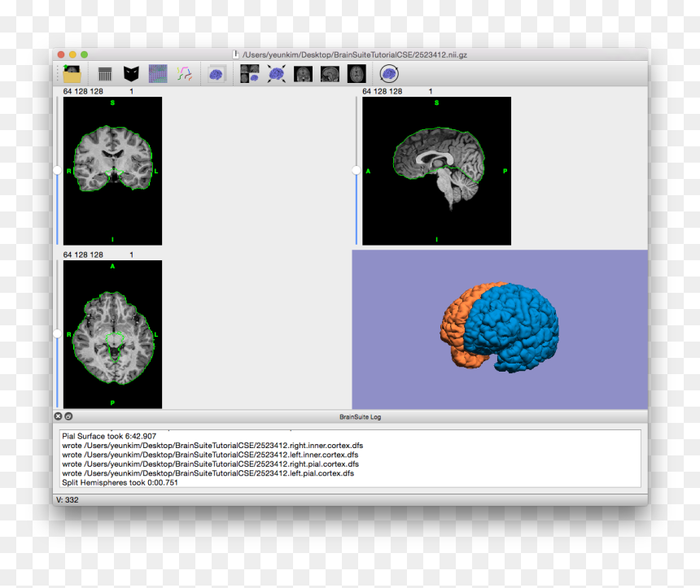Click the toolbar drag handle dots
Viewport: 700px width, 588px height.
pos(58,74)
